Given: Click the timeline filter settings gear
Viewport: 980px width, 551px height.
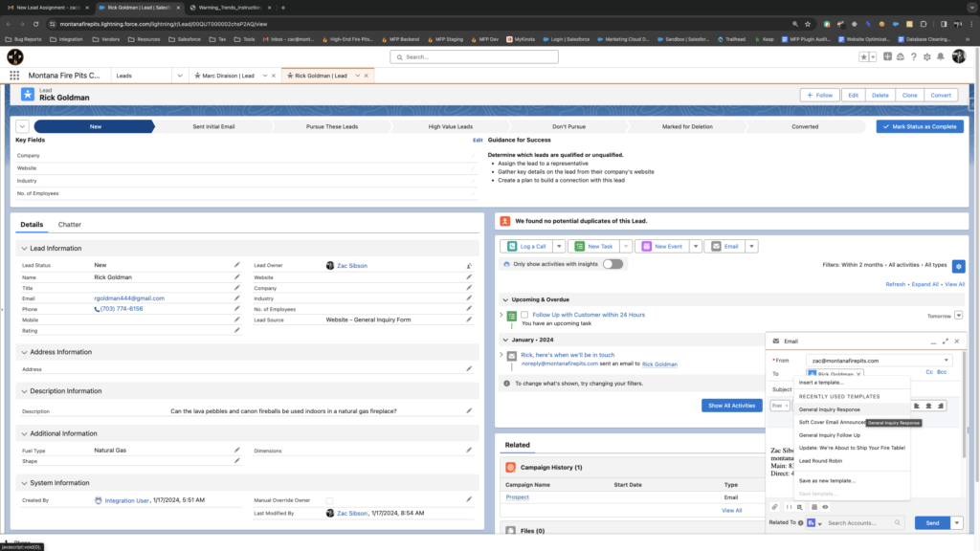Looking at the screenshot, I should coord(958,266).
